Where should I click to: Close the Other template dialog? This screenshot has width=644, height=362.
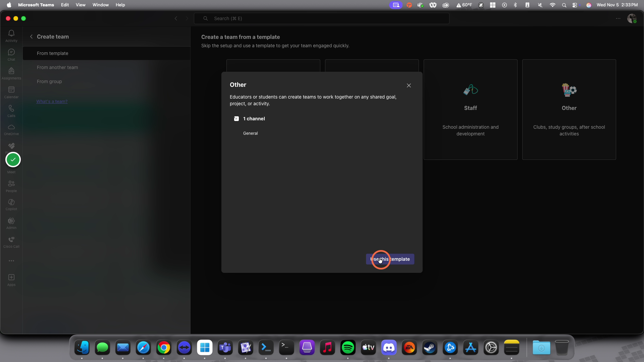[x=409, y=85]
